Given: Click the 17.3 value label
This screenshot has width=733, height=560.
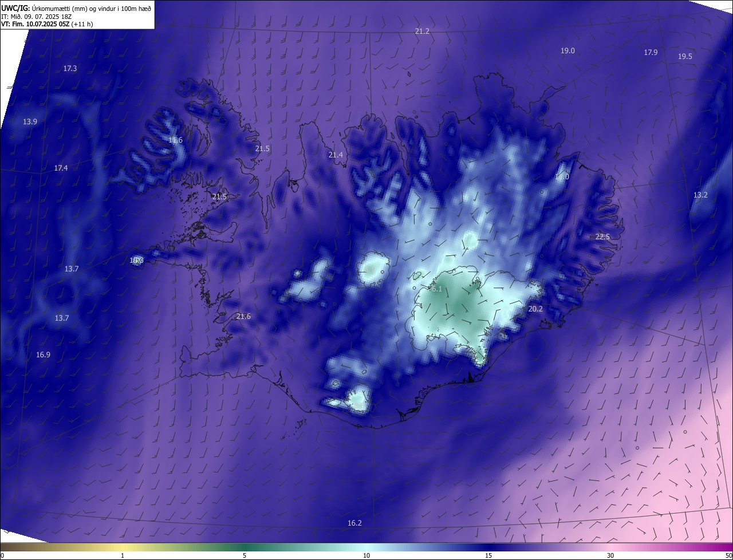Looking at the screenshot, I should pos(70,69).
